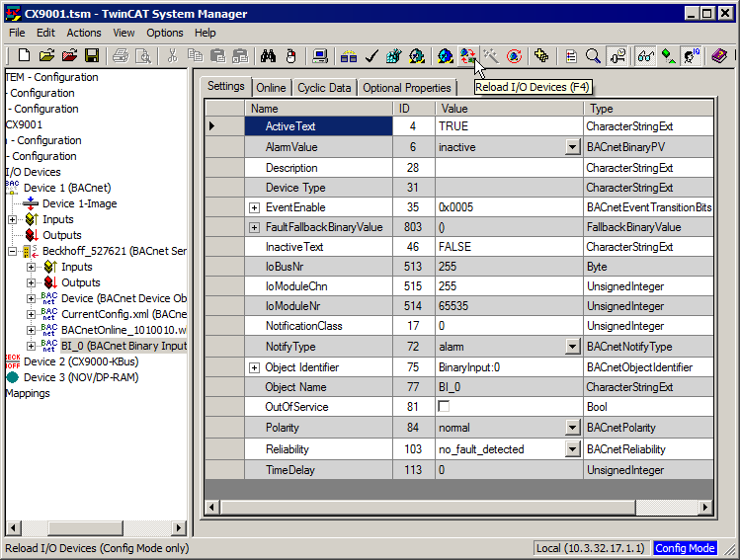Image resolution: width=740 pixels, height=560 pixels.
Task: Open the Help menu
Action: 206,33
